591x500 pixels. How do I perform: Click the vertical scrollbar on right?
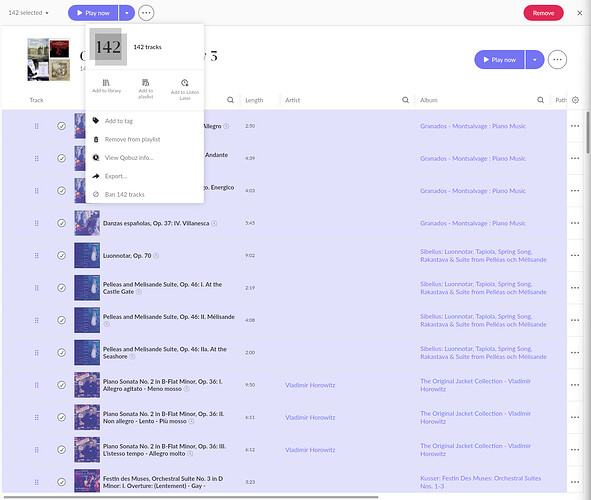pos(588,132)
